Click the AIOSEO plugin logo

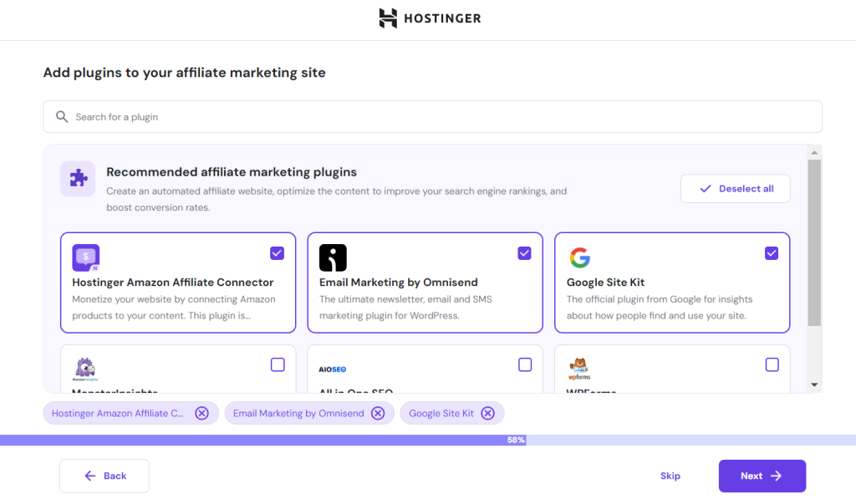[332, 369]
